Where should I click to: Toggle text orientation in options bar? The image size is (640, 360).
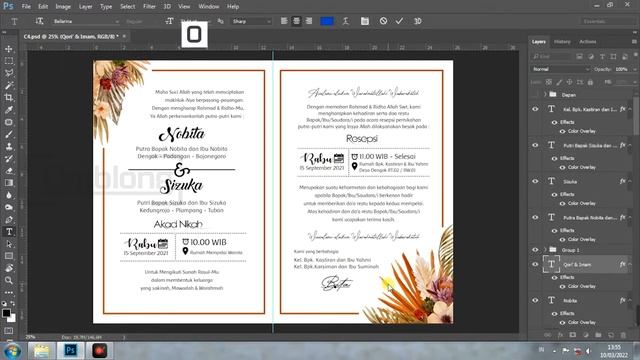coord(39,21)
